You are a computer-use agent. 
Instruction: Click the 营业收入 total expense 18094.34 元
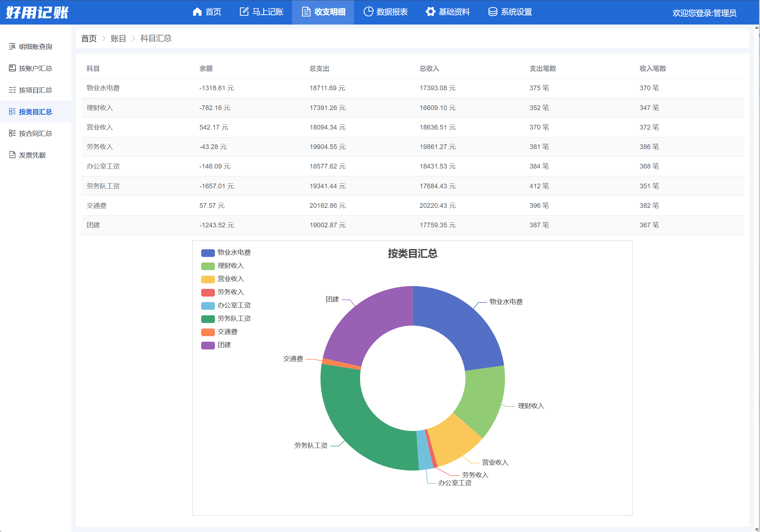[327, 127]
